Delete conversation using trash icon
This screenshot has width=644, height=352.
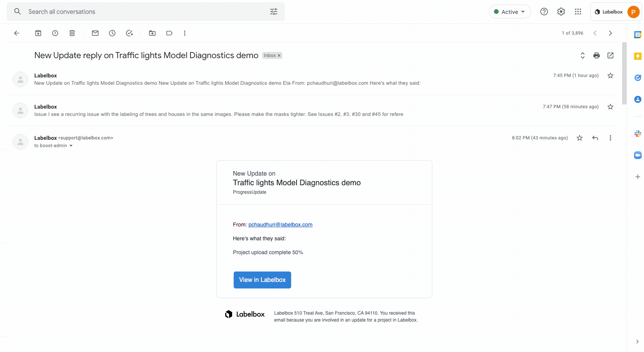pos(72,33)
